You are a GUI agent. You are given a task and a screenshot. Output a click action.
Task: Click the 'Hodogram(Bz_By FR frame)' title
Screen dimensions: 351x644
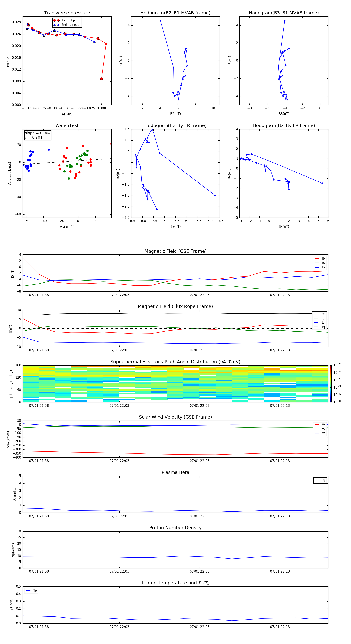coord(175,125)
